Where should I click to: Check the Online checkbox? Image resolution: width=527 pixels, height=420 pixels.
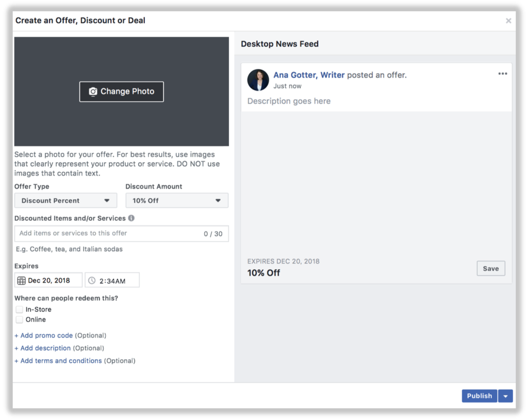coord(20,319)
